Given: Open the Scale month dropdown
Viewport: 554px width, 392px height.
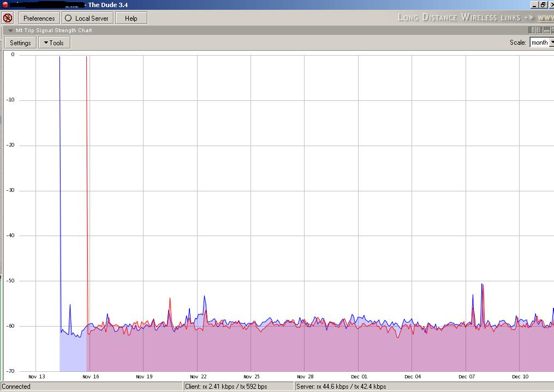Looking at the screenshot, I should [541, 43].
